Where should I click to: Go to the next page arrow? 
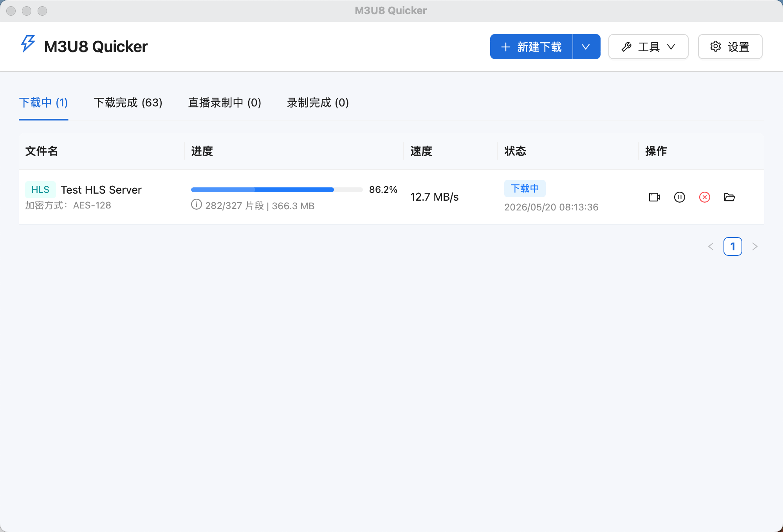[x=755, y=246]
